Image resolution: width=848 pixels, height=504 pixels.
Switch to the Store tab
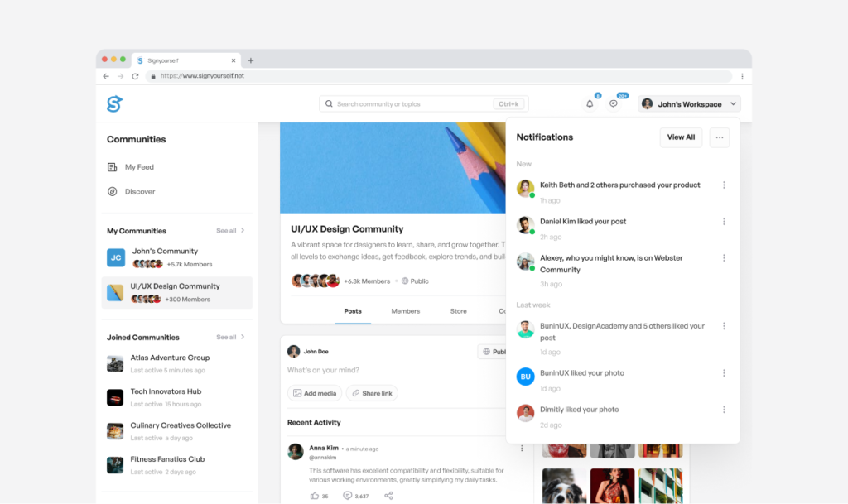point(458,311)
